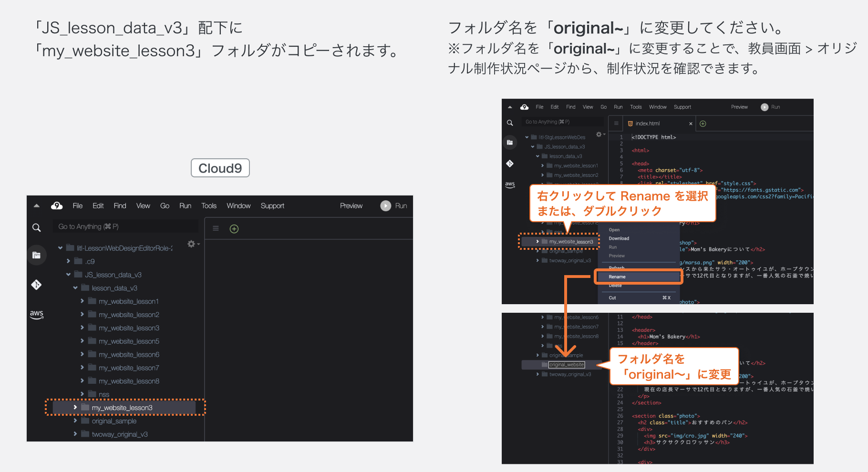Collapse the JS_lesson_data_v3 arrow in left screenshot
This screenshot has width=868, height=472.
tap(68, 275)
